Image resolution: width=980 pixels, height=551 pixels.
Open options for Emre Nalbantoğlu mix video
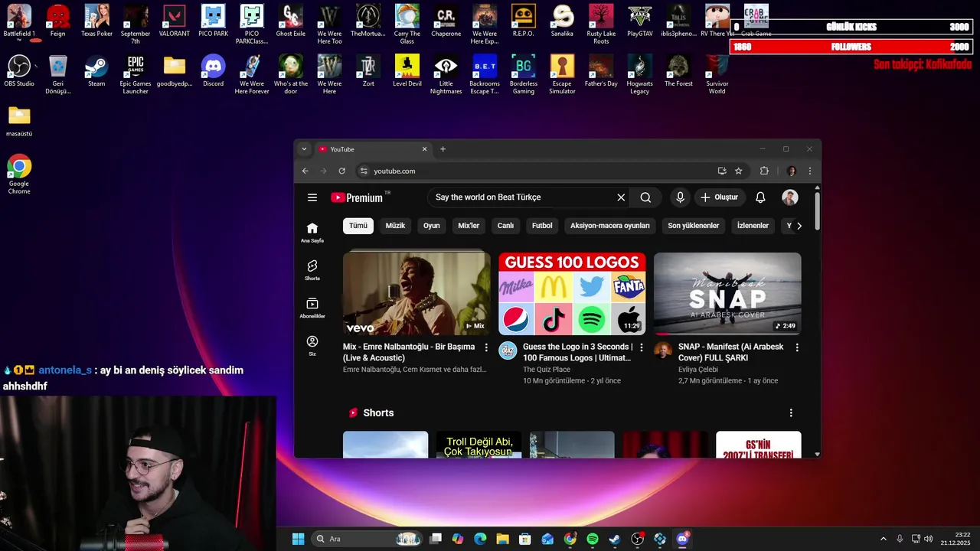tap(486, 347)
